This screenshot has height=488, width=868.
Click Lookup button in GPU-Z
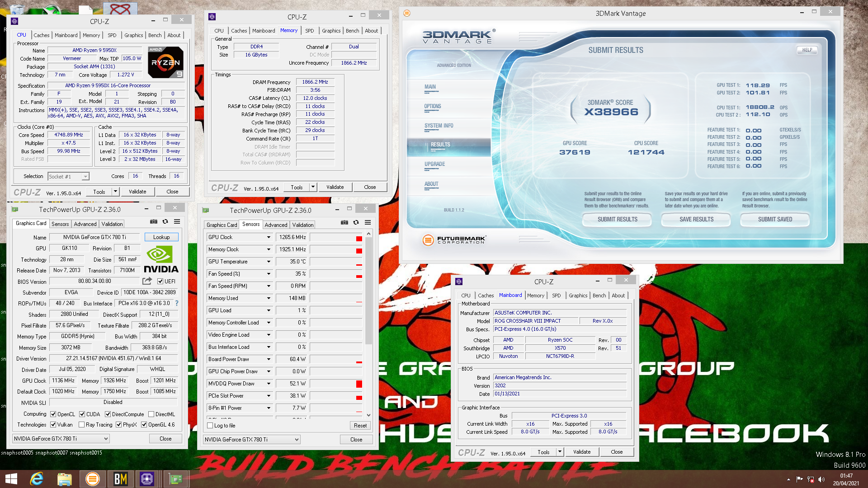tap(161, 237)
